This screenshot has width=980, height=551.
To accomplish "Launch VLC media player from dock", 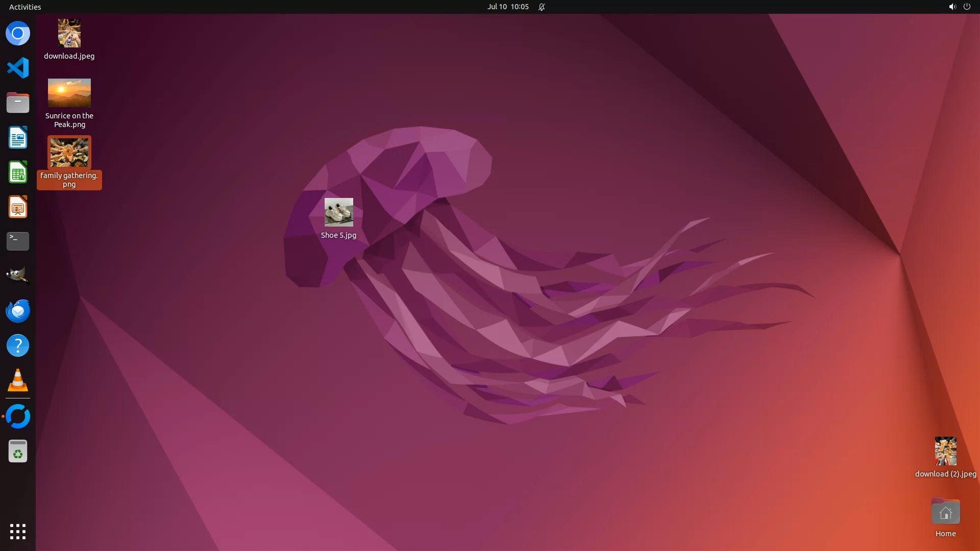I will (18, 381).
